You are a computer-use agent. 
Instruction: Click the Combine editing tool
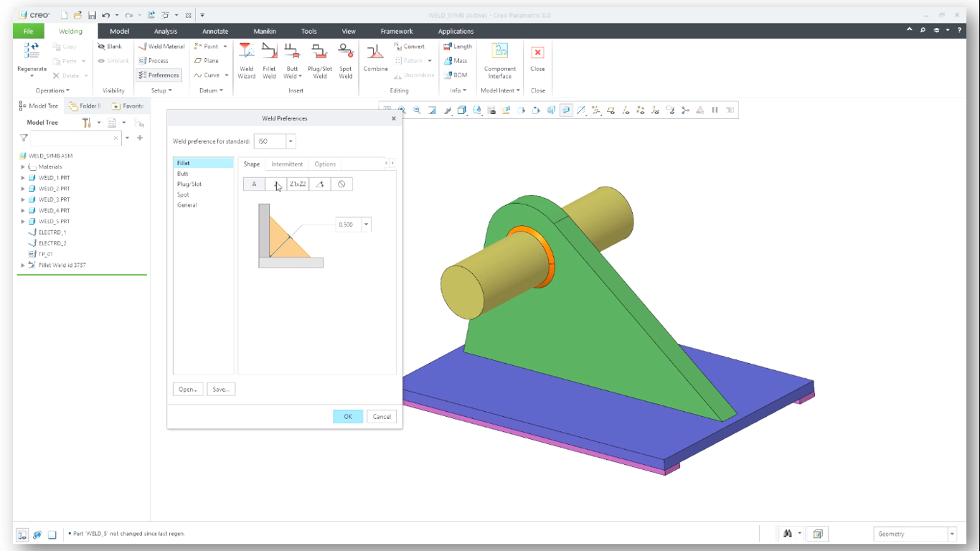[374, 61]
